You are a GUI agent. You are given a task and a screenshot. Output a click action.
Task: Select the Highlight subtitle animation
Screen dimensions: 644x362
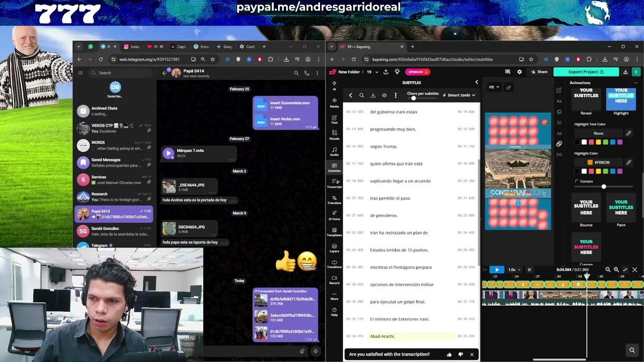pos(621,102)
